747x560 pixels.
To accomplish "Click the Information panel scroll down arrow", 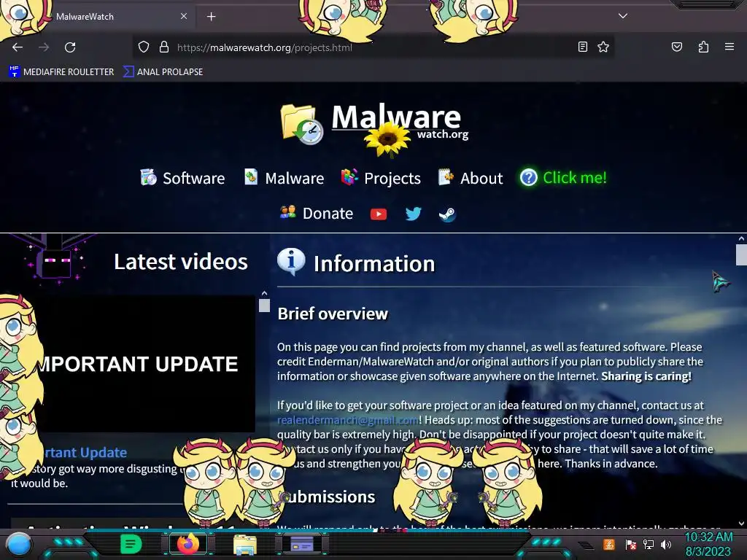I will (x=741, y=524).
